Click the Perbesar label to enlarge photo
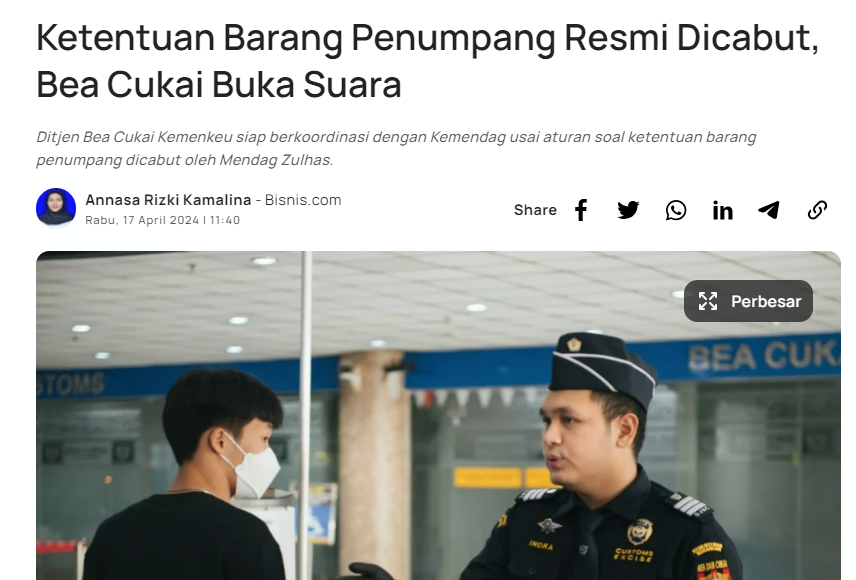The height and width of the screenshot is (580, 856). [x=766, y=301]
